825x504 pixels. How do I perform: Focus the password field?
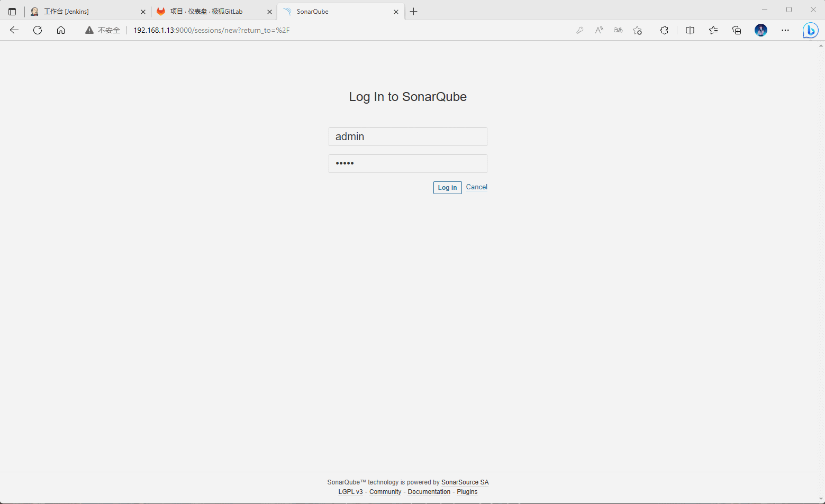tap(407, 163)
